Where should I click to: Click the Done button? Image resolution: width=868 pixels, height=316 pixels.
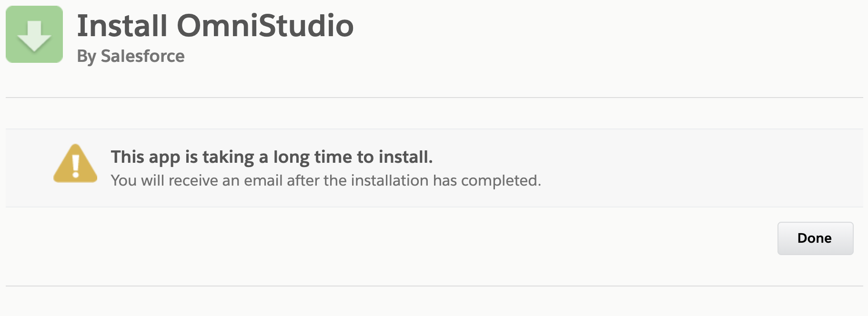tap(815, 238)
